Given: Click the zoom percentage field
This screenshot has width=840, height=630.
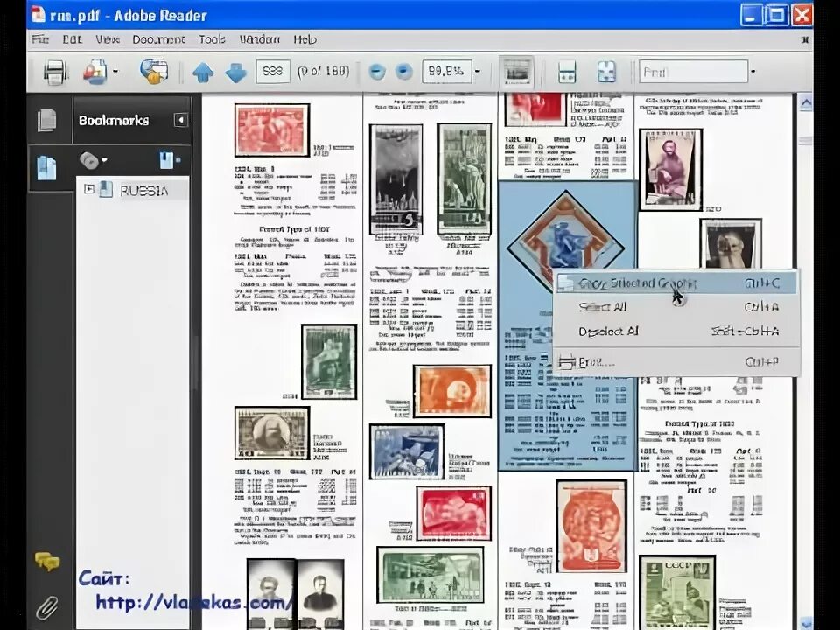Looking at the screenshot, I should [x=447, y=71].
